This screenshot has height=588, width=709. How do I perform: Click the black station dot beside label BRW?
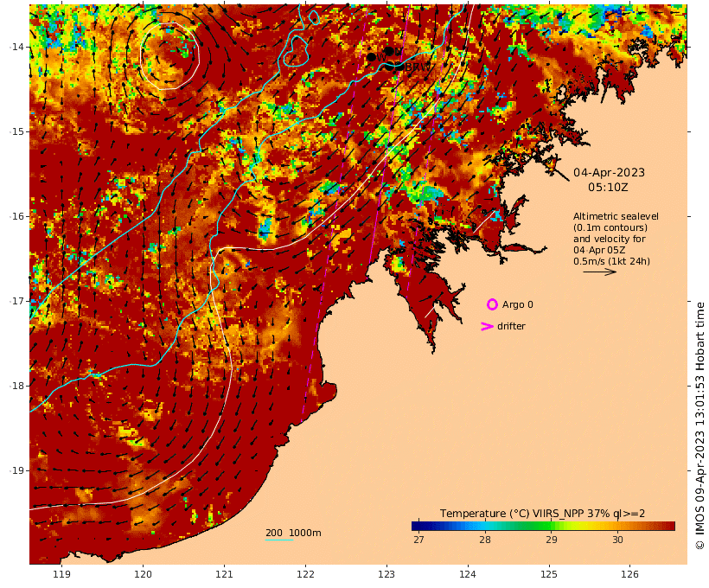coord(399,67)
